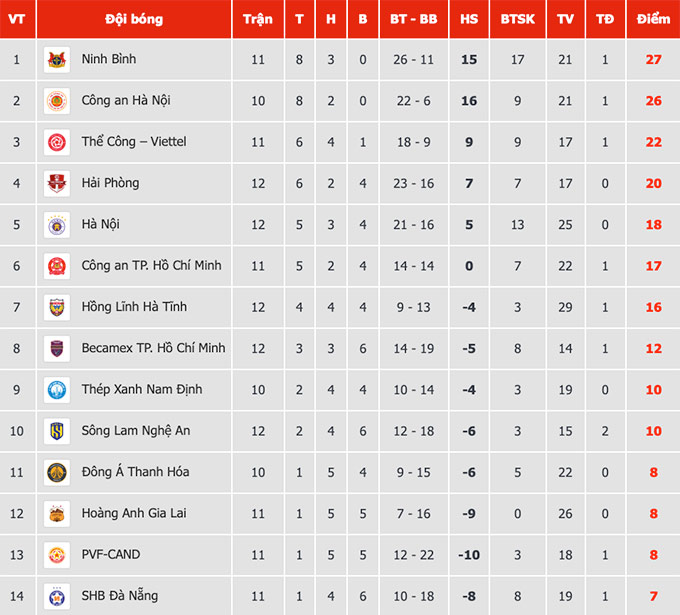Click the Hoàng Anh Gia Lai logo
680x615 pixels.
57,514
